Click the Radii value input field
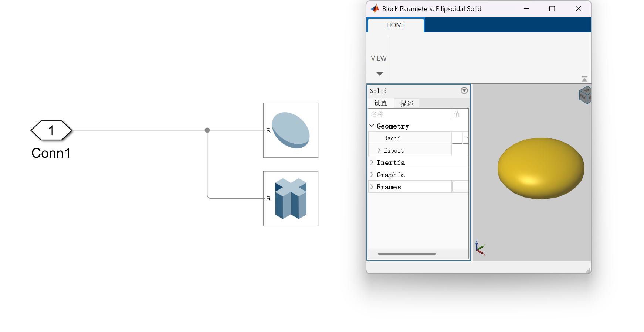Viewport: 644px width, 332px height. 457,138
